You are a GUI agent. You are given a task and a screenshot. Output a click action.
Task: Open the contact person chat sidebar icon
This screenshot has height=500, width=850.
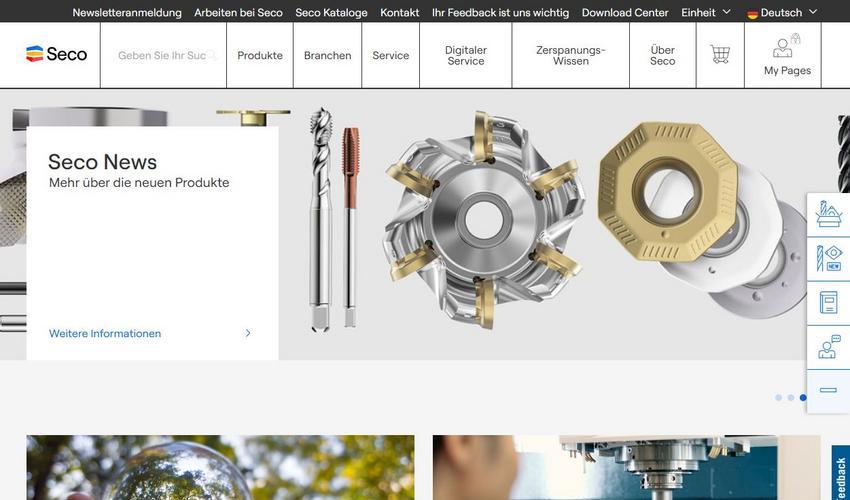point(829,347)
